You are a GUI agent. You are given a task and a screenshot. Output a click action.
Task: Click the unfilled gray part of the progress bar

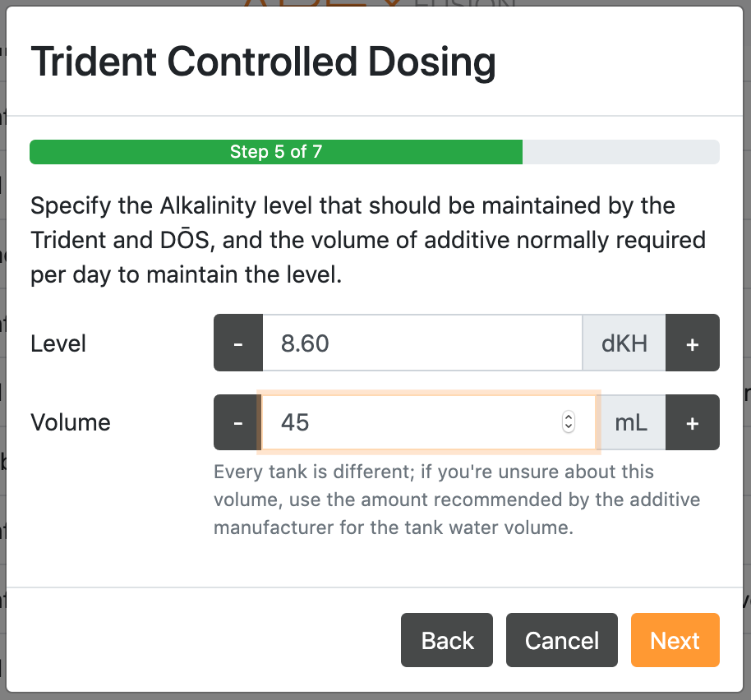pos(620,152)
